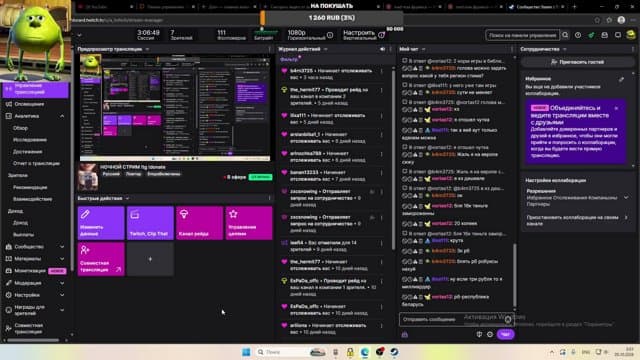Open the user avatar menu in header
The height and width of the screenshot is (360, 640).
[x=631, y=35]
